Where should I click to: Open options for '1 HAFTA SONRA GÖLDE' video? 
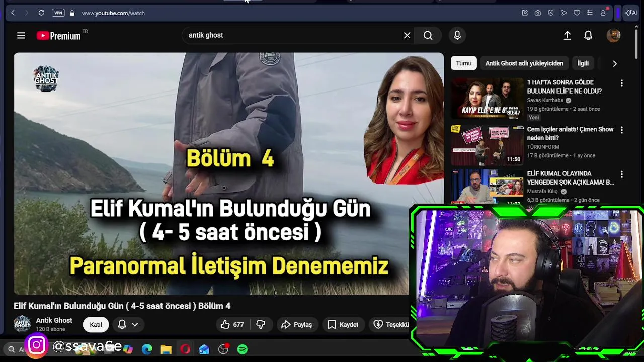click(621, 83)
